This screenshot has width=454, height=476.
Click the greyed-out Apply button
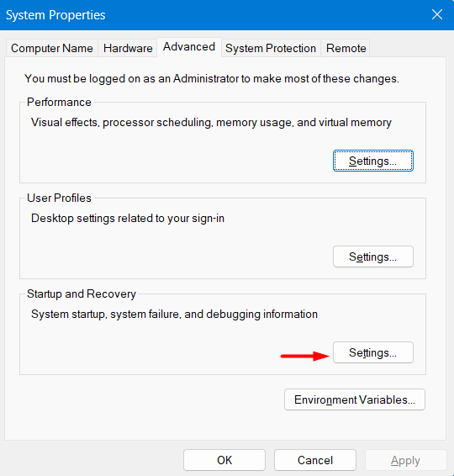pos(405,460)
